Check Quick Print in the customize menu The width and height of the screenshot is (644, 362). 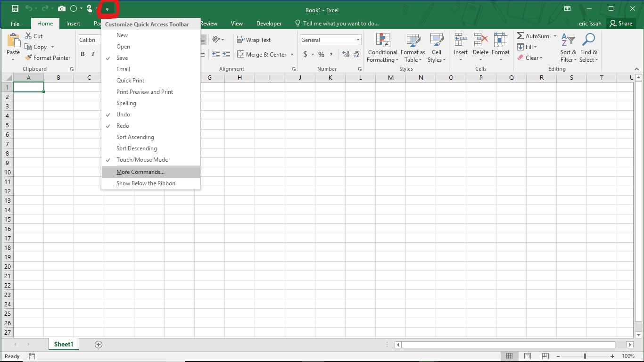pos(151,81)
